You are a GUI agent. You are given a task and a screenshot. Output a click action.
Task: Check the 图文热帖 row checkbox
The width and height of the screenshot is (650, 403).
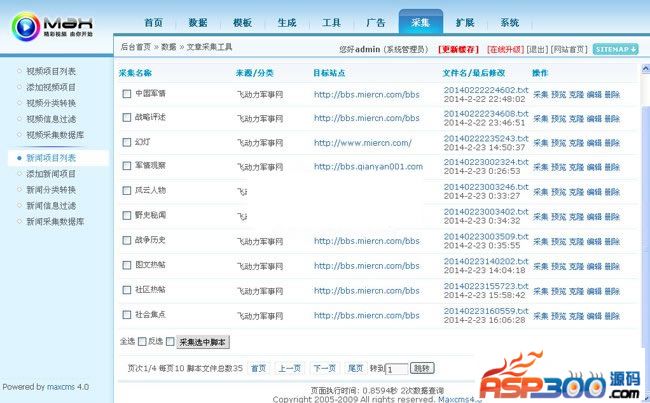coord(127,265)
